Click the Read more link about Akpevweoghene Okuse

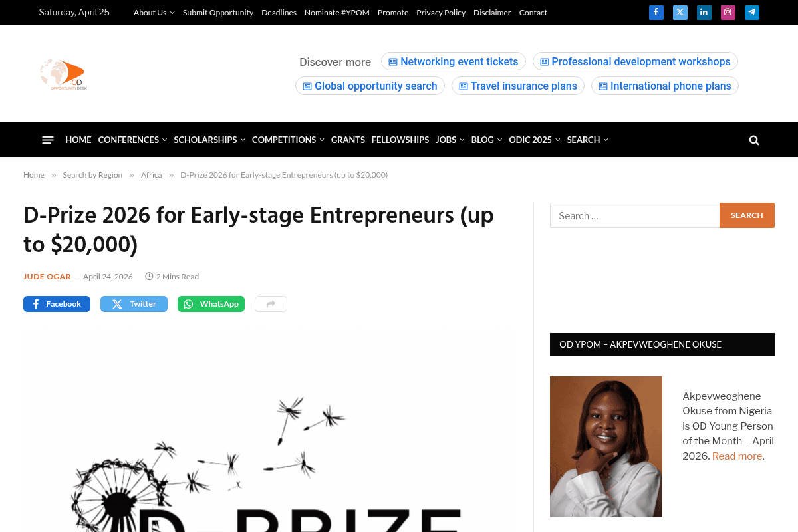tap(737, 456)
